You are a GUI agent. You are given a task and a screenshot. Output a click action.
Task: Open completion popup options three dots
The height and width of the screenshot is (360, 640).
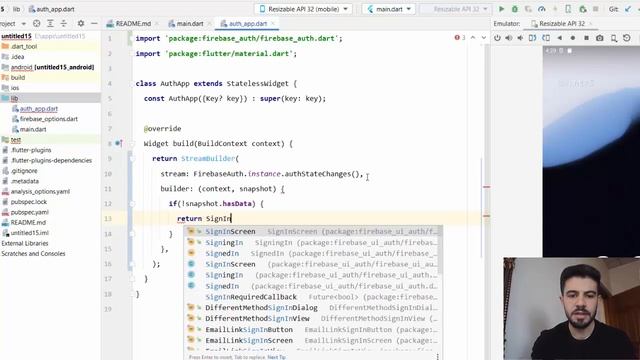coord(438,357)
